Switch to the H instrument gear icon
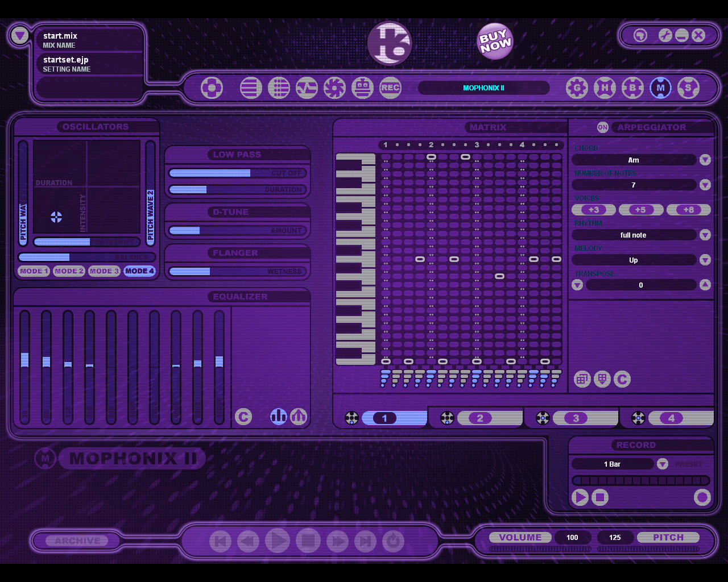 coord(605,88)
